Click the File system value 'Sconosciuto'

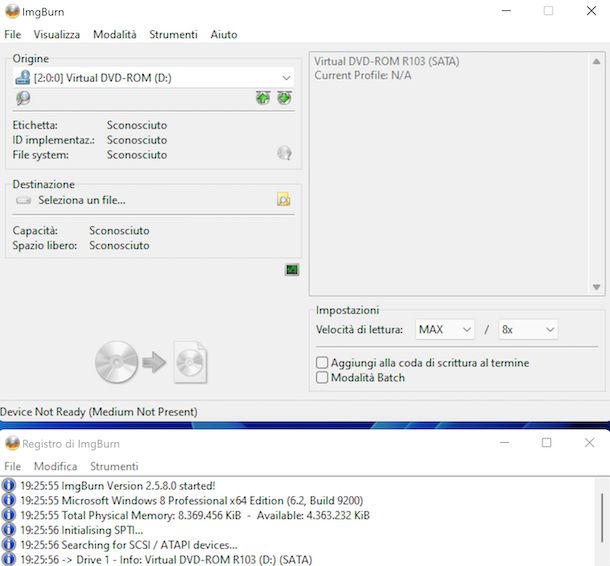point(137,155)
